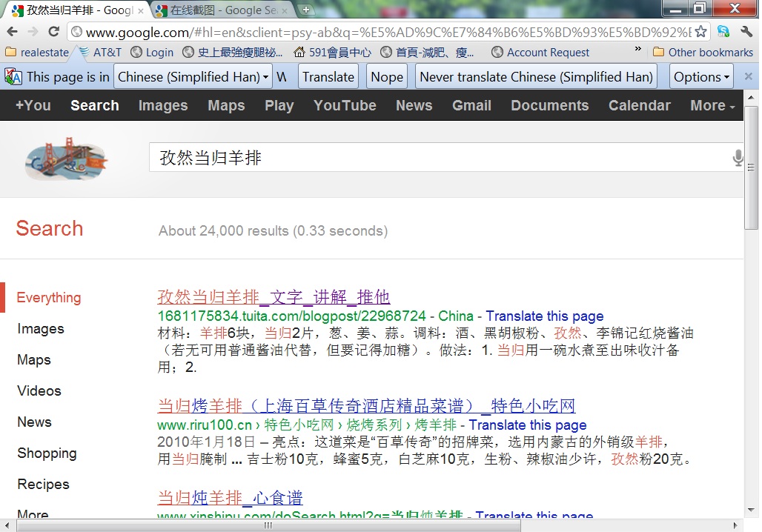Go forward with browser forward arrow

33,32
